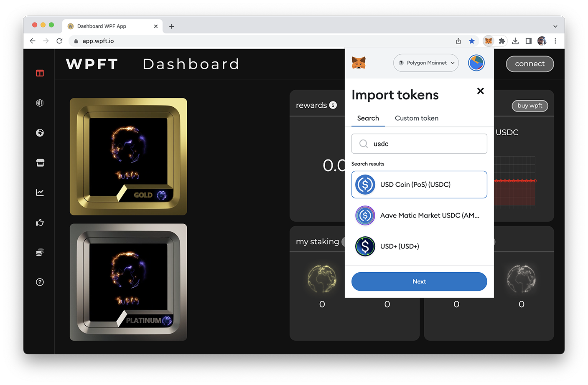Screen dimensions: 588x385
Task: Open the Polygon Mainnet network dropdown
Action: [x=426, y=63]
